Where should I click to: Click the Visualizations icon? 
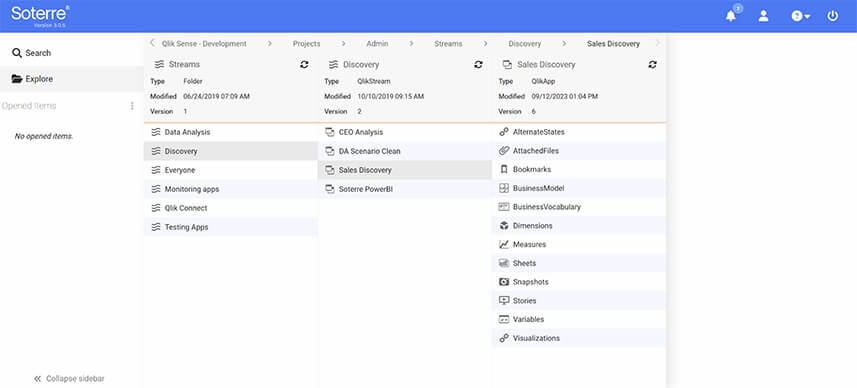(504, 338)
